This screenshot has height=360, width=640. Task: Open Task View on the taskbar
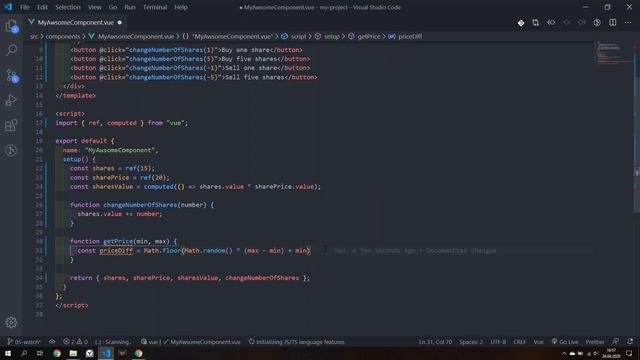coord(40,353)
